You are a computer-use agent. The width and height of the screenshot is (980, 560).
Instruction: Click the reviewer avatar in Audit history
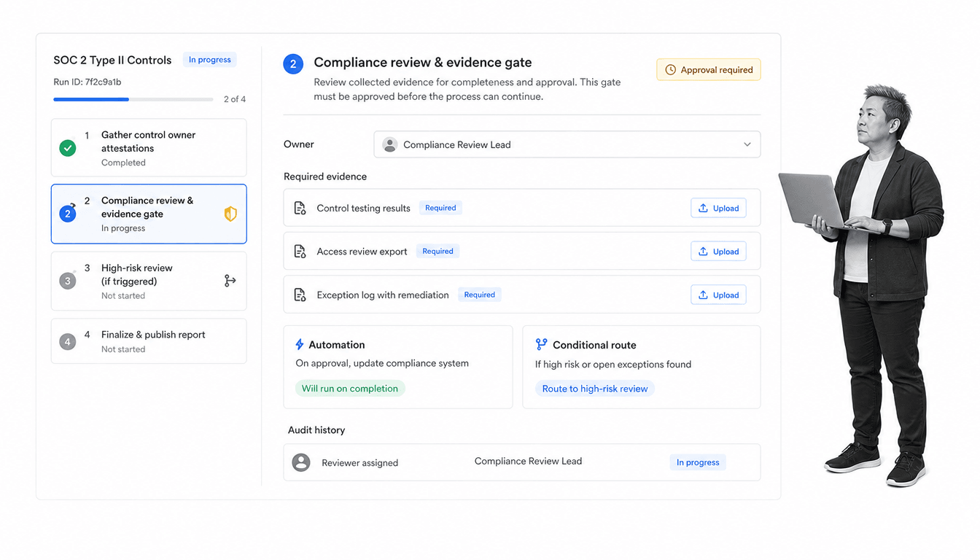(x=301, y=462)
